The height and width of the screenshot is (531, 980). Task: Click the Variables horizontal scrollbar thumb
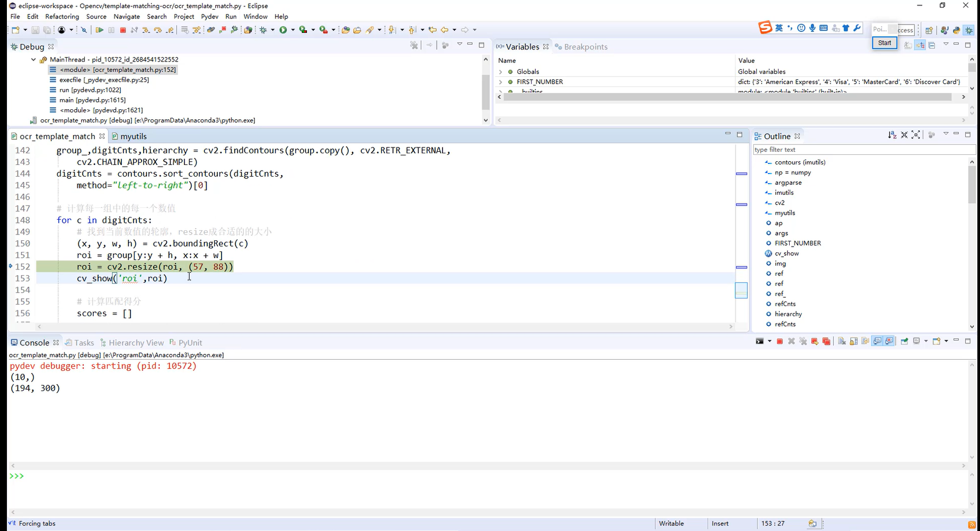tap(727, 97)
